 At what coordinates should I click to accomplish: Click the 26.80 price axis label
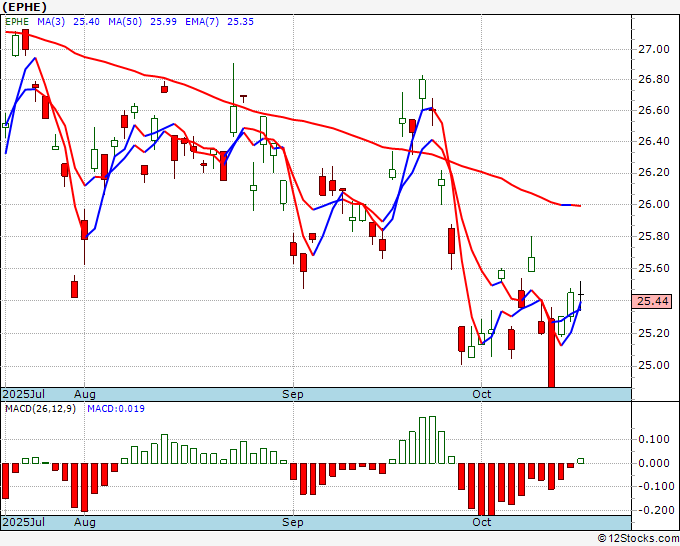(x=654, y=79)
